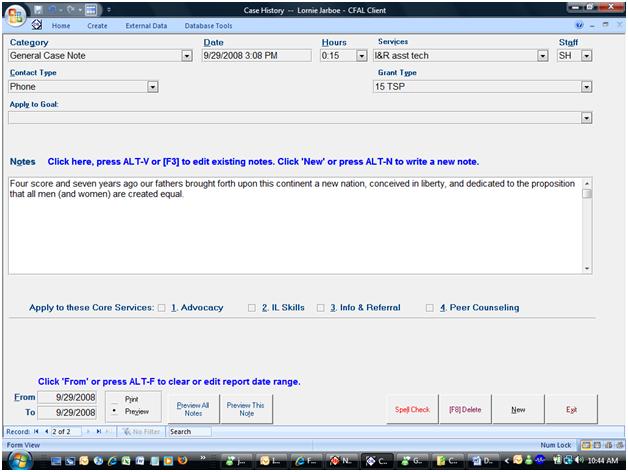Check the IL Skills core service box
This screenshot has width=628, height=472.
252,308
